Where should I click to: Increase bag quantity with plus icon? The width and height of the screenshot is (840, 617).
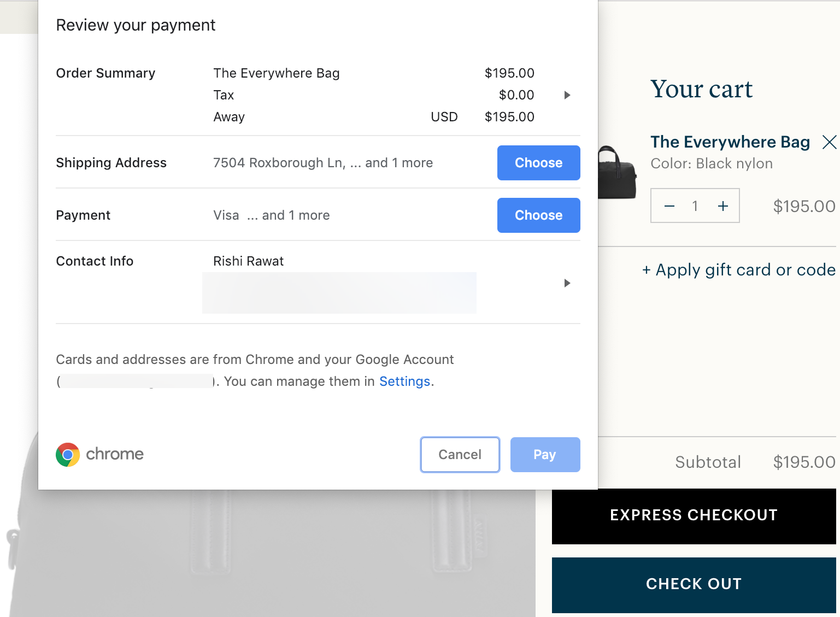[722, 206]
